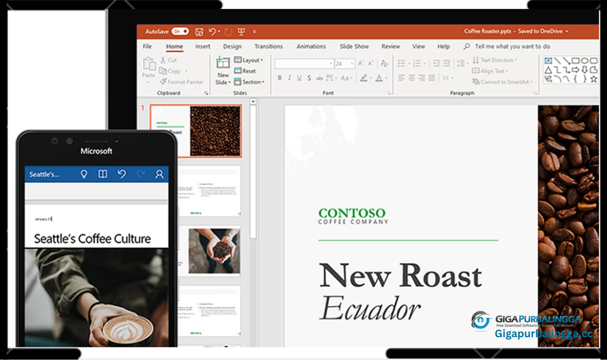Image resolution: width=607 pixels, height=364 pixels.
Task: Center paragraph text
Action: [x=413, y=78]
